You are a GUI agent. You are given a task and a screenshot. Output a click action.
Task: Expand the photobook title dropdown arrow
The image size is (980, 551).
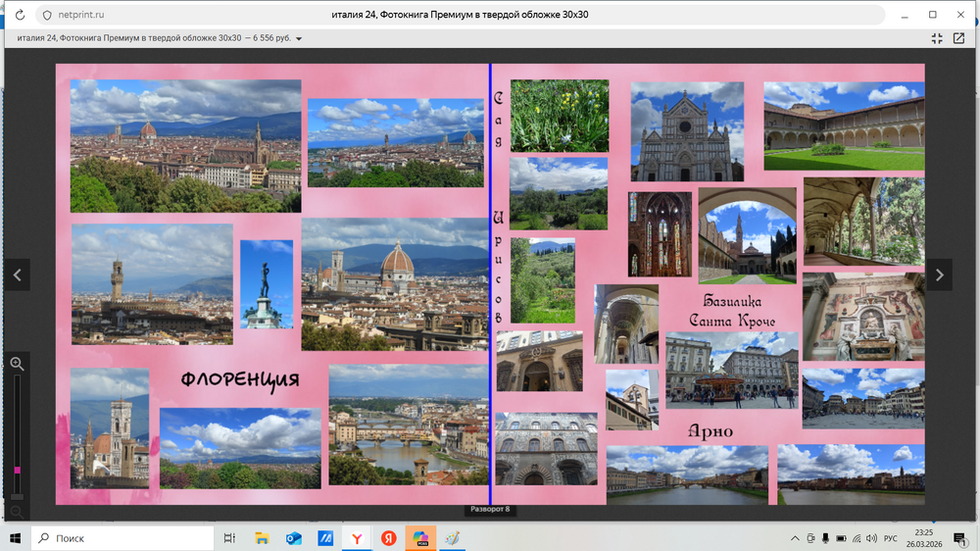[x=299, y=39]
